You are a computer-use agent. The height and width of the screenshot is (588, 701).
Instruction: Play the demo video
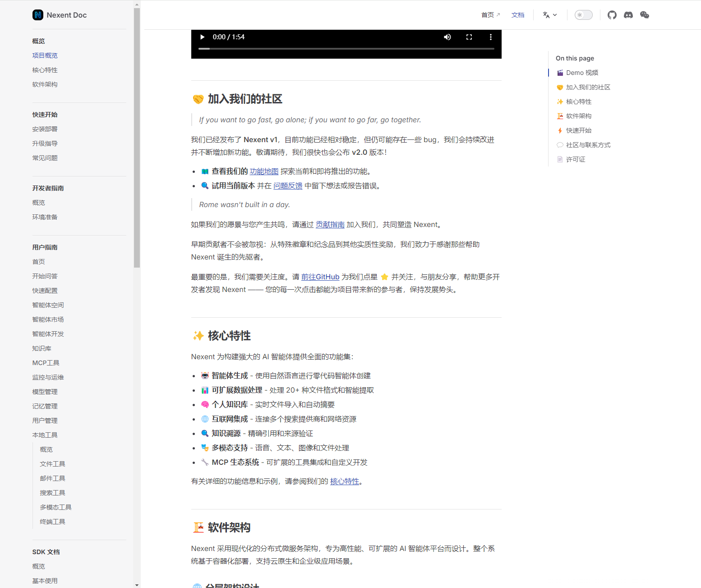[x=202, y=37]
